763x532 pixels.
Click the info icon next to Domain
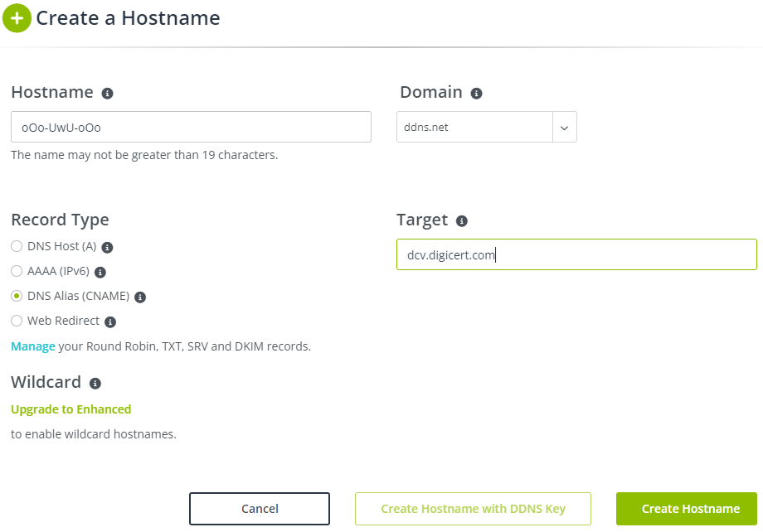click(476, 94)
